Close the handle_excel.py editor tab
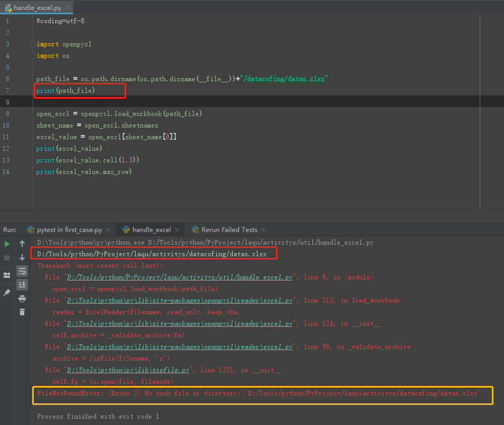Viewport: 504px width, 425px height. 67,7
